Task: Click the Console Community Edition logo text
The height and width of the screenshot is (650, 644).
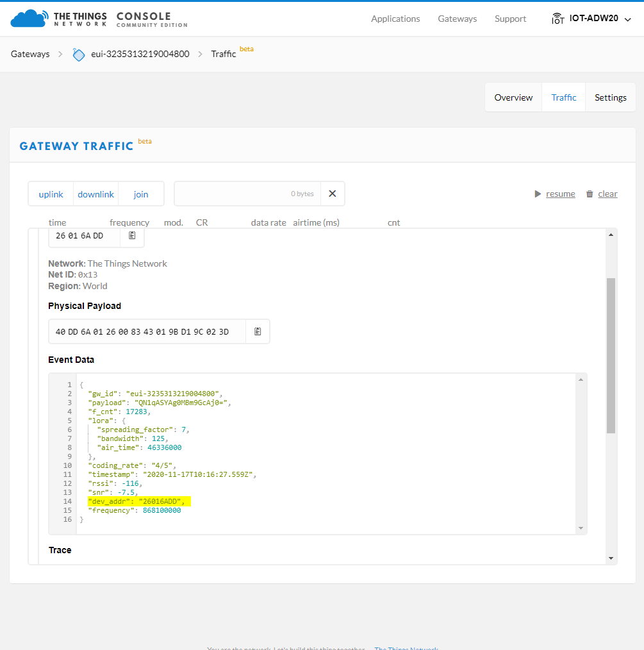Action: 152,19
